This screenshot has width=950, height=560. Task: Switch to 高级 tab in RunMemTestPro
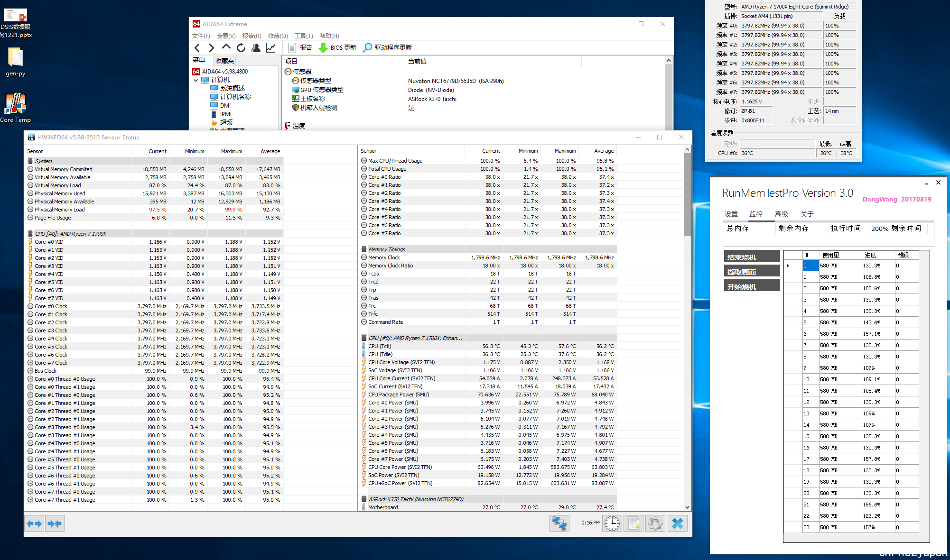[782, 214]
